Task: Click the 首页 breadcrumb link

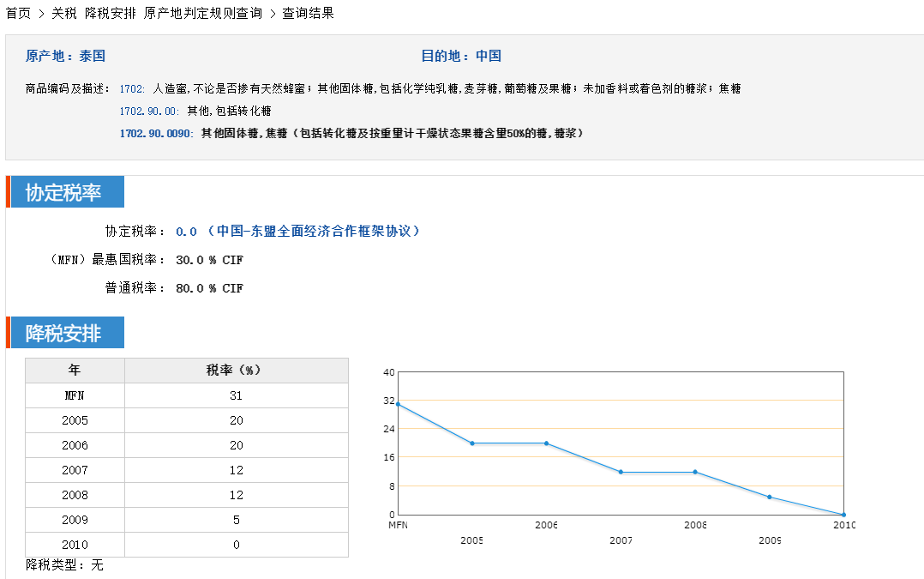Action: pyautogui.click(x=18, y=14)
